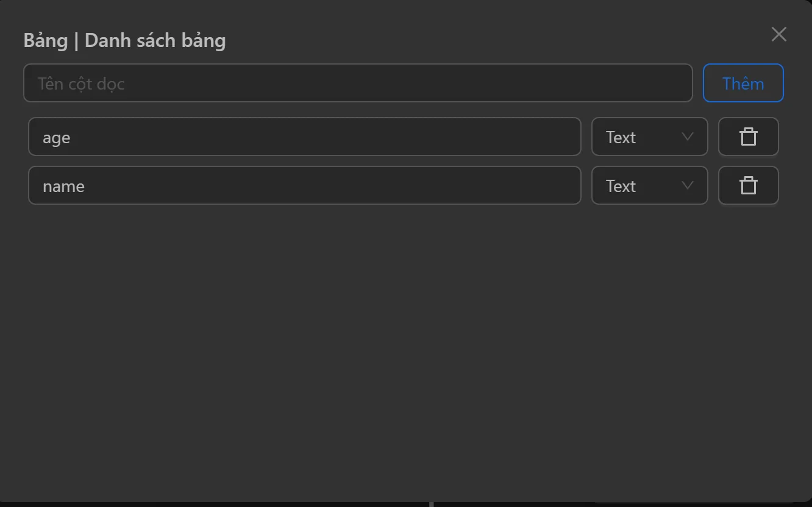This screenshot has height=507, width=812.
Task: Close the Danh sách bảng dialog
Action: 778,34
